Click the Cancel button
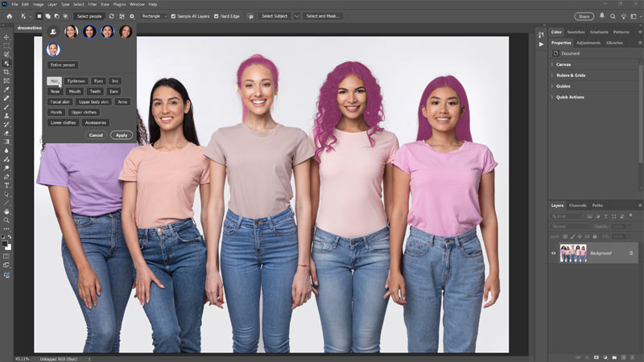644x362 pixels. 96,135
